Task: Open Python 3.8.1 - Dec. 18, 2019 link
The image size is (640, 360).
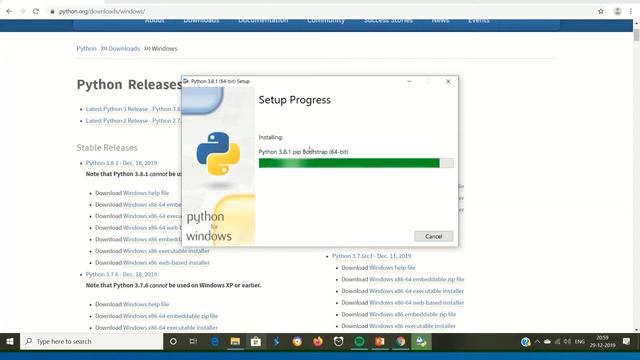Action: click(121, 163)
